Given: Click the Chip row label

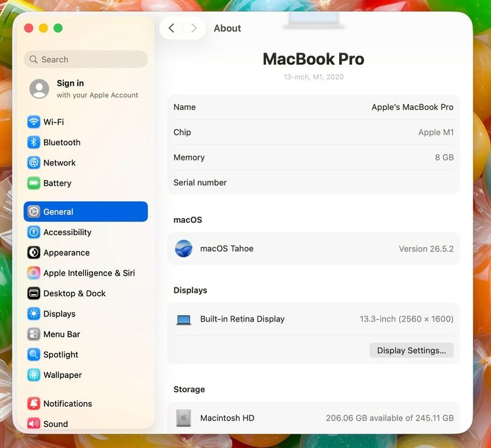Looking at the screenshot, I should (182, 132).
